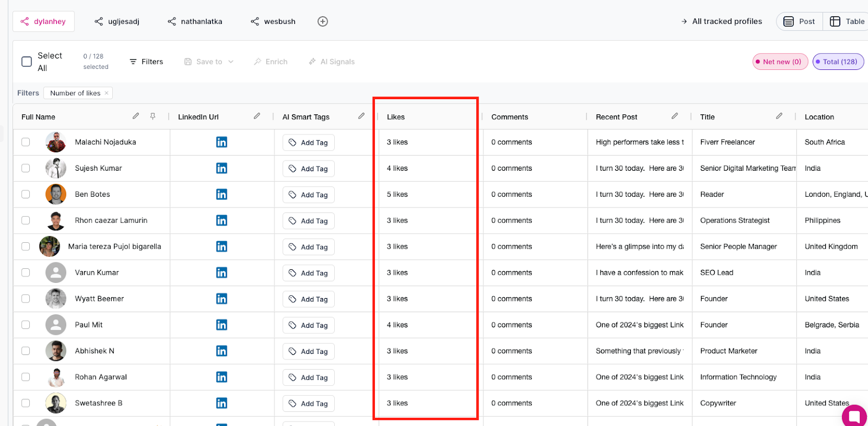Open Ben Botes' LinkedIn profile icon
Viewport: 868px width, 426px height.
[221, 194]
